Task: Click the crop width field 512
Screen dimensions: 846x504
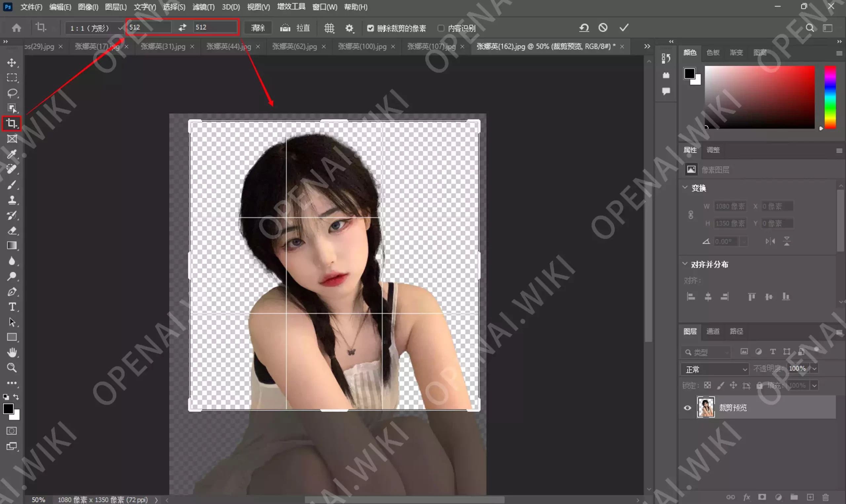Action: click(x=149, y=27)
